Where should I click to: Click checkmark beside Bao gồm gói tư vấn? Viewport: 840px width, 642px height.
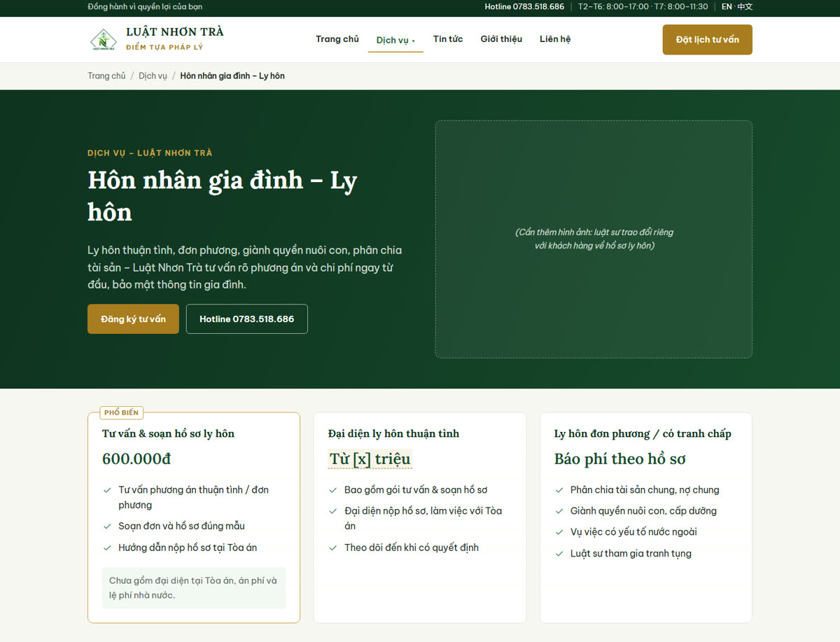(333, 490)
